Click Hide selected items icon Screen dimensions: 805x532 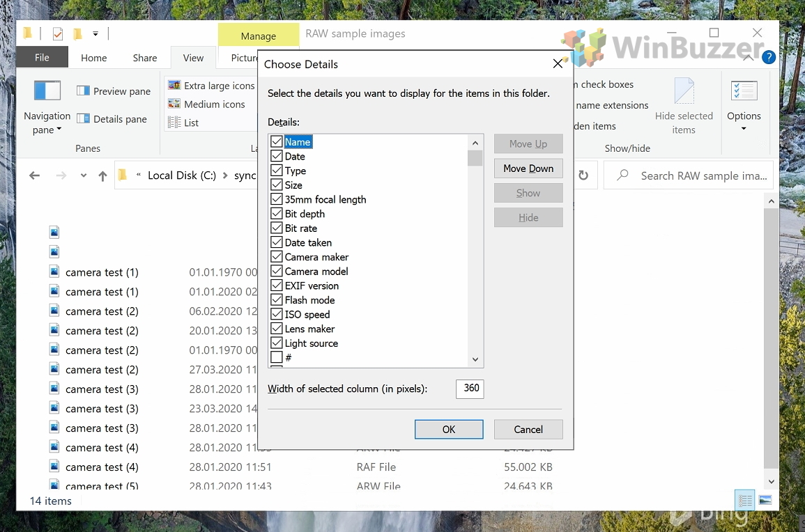[x=683, y=91]
